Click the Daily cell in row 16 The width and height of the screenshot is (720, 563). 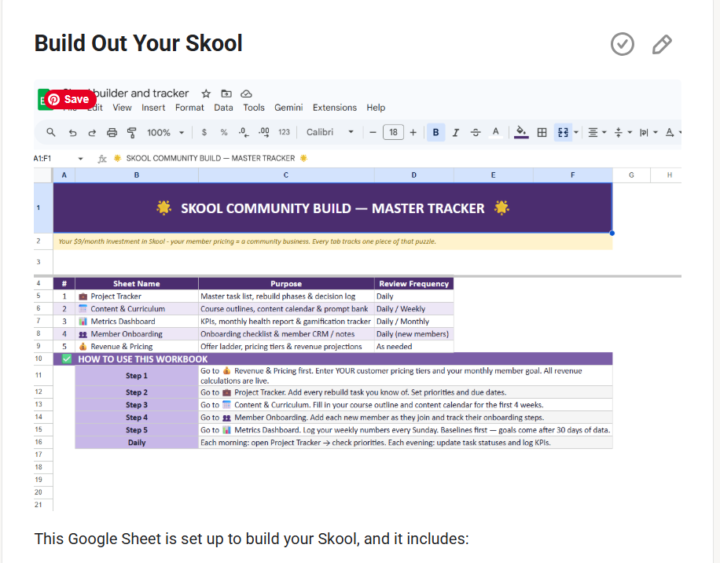(x=137, y=443)
